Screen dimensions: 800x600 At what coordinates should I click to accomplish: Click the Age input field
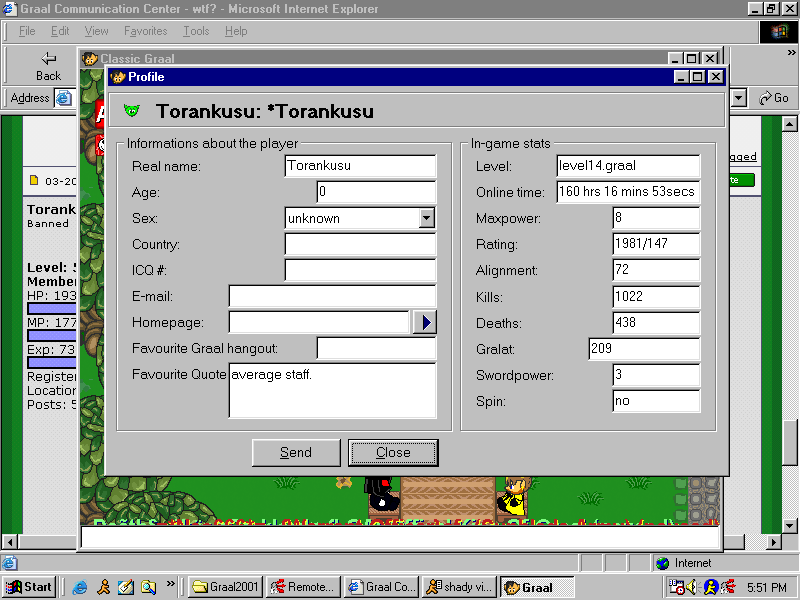[376, 192]
